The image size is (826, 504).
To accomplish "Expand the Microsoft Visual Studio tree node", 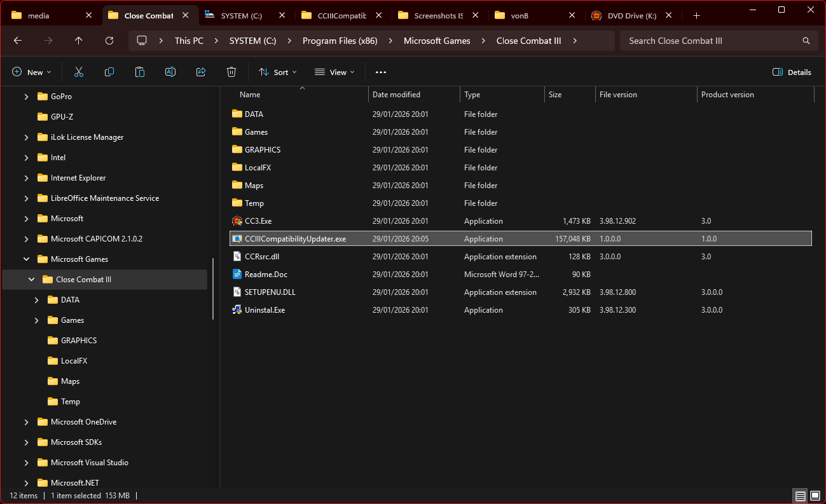I will [26, 463].
